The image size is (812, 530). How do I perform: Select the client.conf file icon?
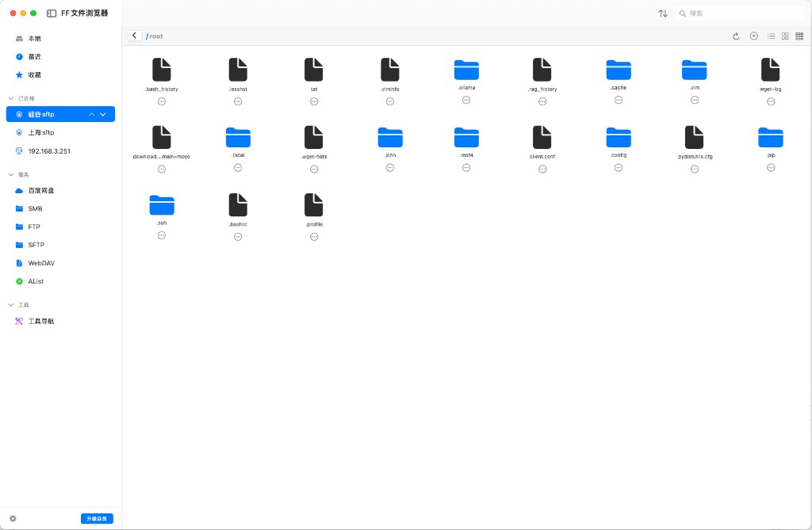pyautogui.click(x=542, y=138)
